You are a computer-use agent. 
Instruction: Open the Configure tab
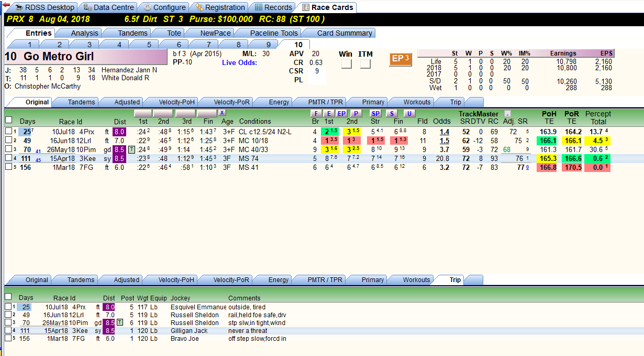(x=164, y=7)
